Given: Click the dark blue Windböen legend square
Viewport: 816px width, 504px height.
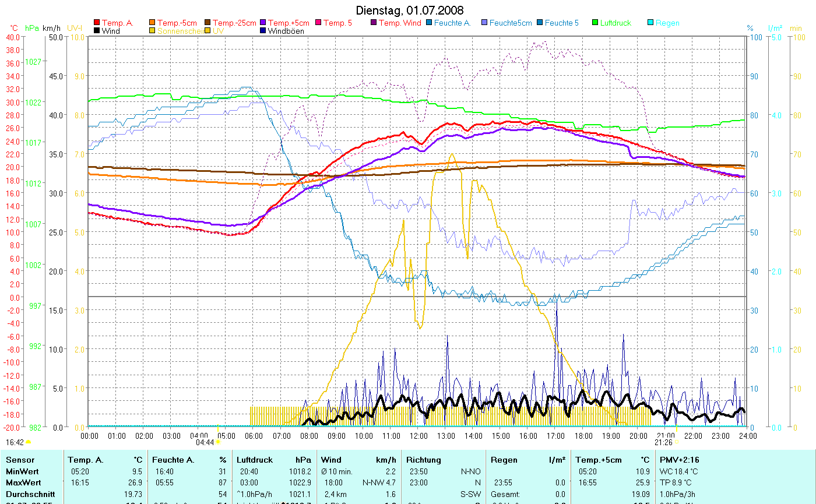Looking at the screenshot, I should (263, 31).
